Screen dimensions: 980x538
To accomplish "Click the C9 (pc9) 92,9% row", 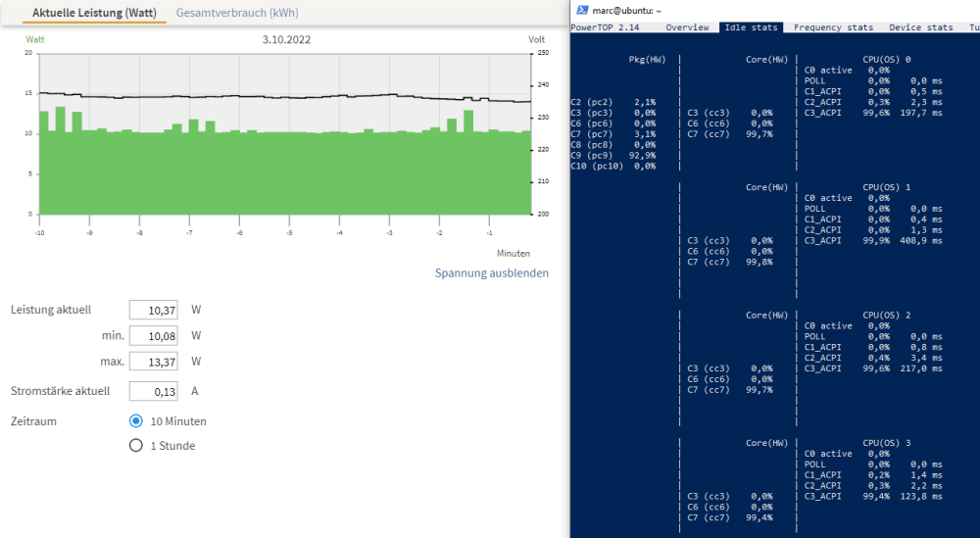I will (613, 156).
